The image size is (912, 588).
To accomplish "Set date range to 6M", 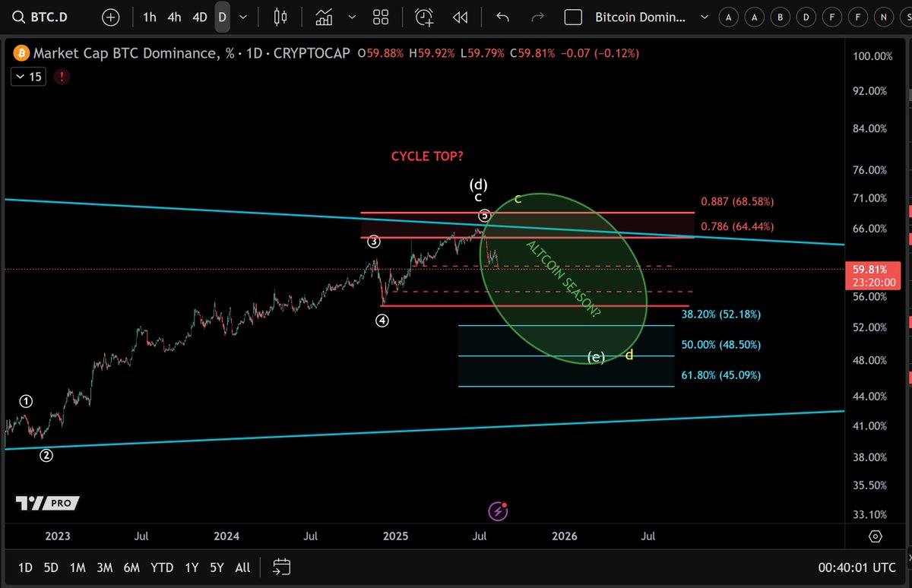I will click(131, 567).
